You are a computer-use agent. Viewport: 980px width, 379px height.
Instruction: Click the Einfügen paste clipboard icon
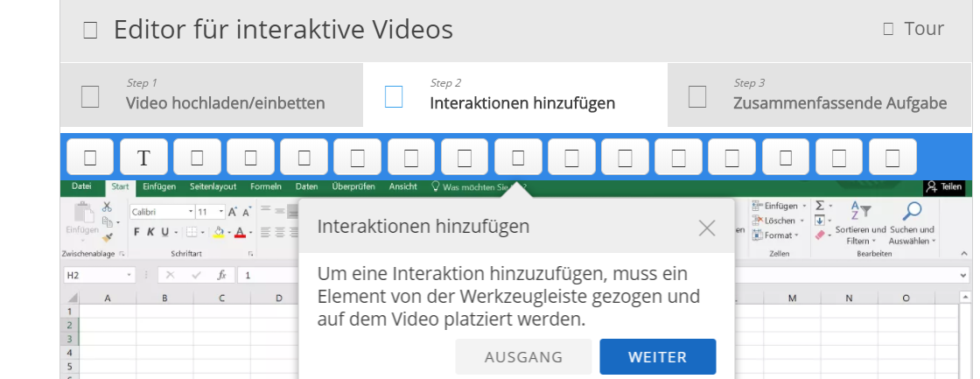82,213
